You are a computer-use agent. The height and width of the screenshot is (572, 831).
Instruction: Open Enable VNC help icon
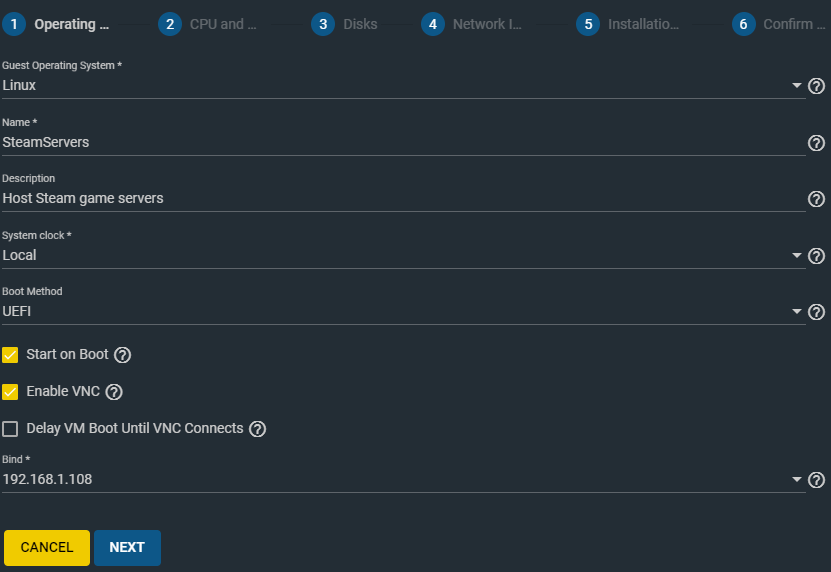tap(114, 392)
